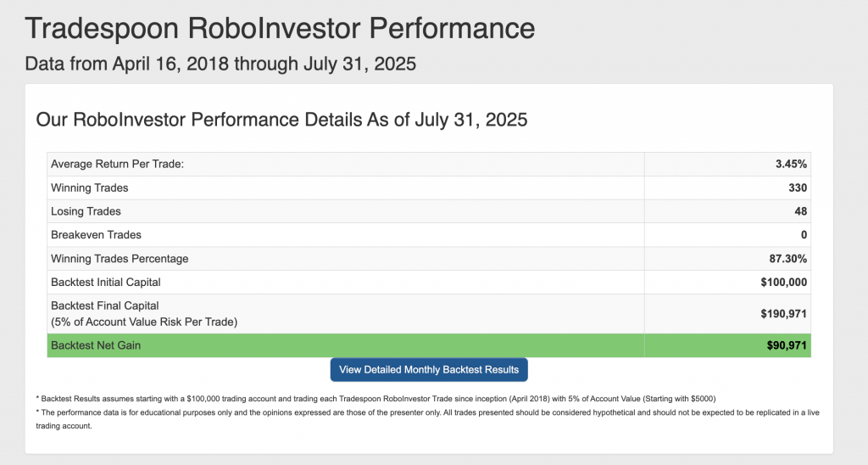Viewport: 868px width, 465px height.
Task: Select the Winning Trades row label
Action: [x=90, y=188]
